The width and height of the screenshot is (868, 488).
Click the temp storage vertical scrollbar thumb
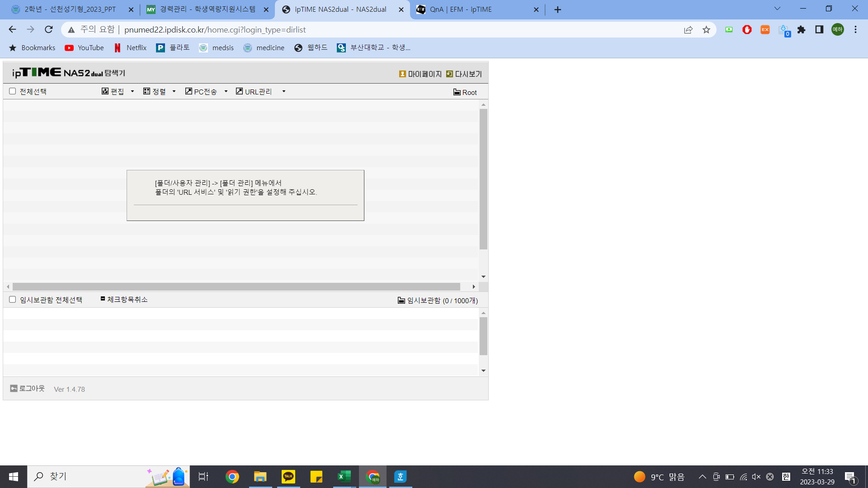[483, 336]
